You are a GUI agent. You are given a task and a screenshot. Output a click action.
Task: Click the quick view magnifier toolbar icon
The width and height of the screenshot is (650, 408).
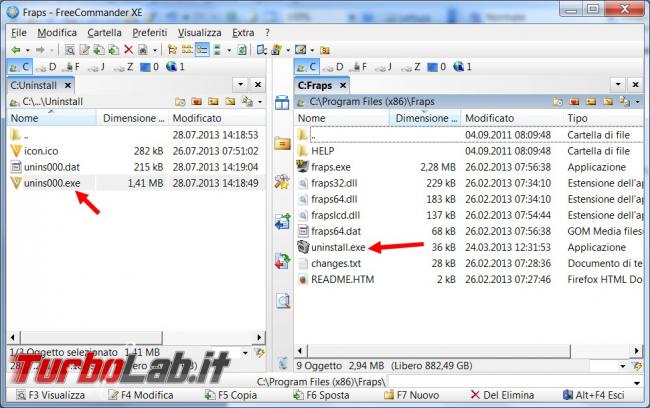tap(70, 50)
